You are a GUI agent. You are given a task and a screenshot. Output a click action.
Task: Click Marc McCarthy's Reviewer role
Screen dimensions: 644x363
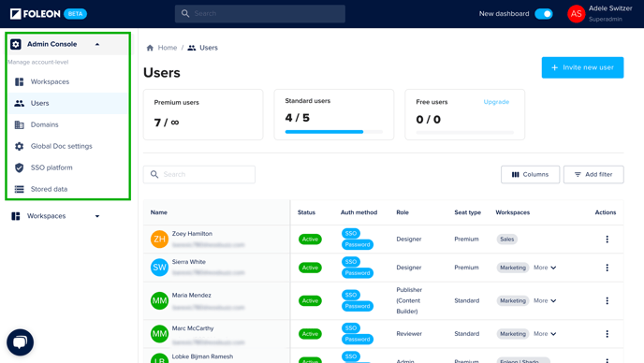click(409, 334)
